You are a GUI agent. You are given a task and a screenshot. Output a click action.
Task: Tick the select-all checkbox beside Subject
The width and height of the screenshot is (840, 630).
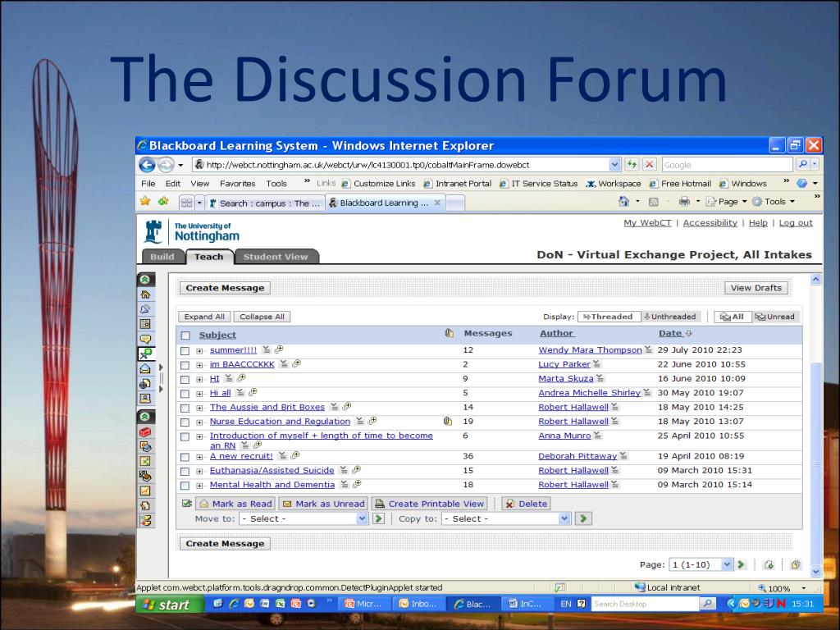click(185, 336)
